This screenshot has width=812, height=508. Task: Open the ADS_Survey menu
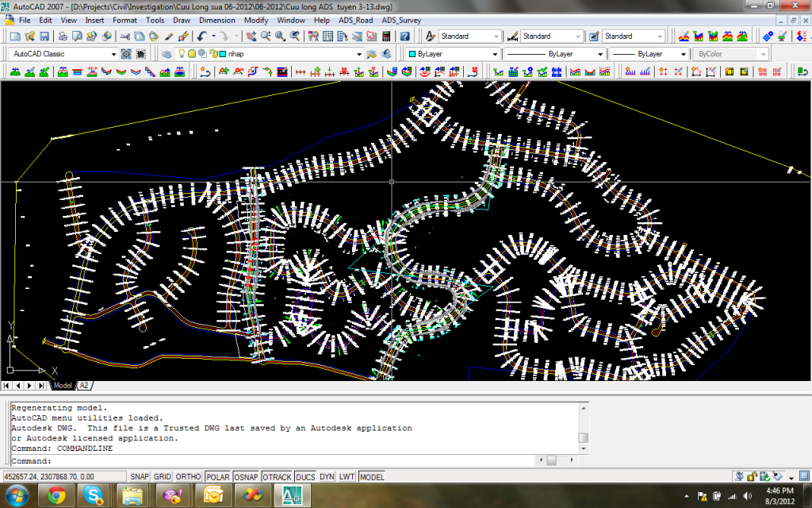[401, 20]
